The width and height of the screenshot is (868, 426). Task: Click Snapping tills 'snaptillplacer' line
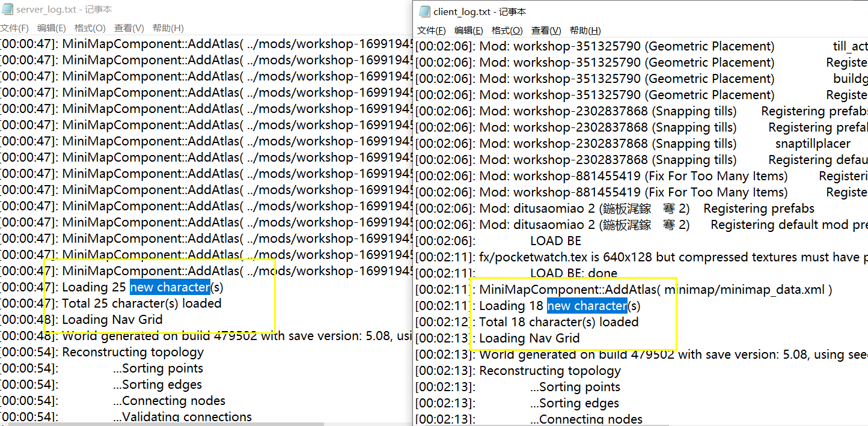pos(633,144)
